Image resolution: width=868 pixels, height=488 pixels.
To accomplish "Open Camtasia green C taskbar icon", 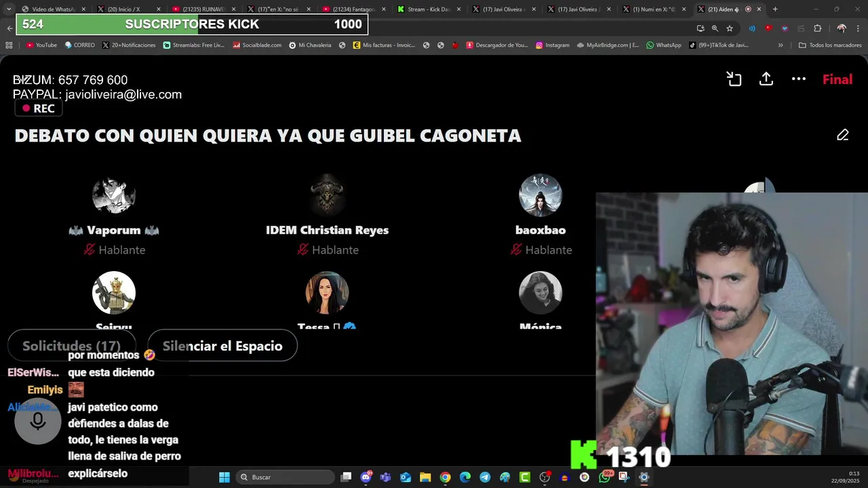I will 525,477.
